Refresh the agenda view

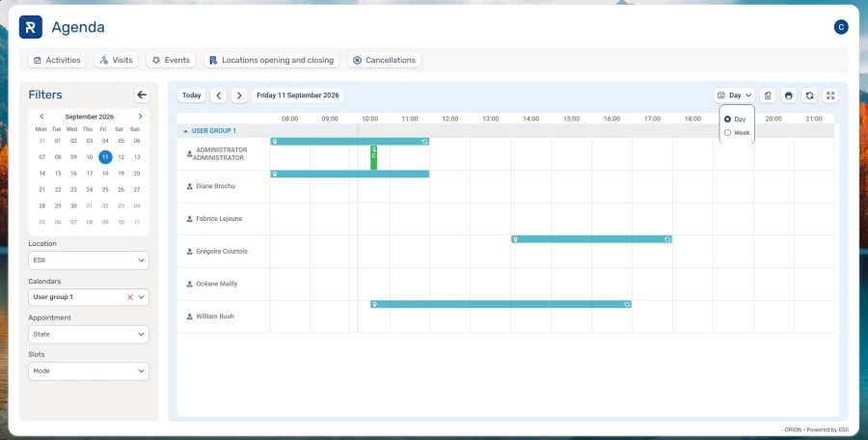click(x=809, y=96)
